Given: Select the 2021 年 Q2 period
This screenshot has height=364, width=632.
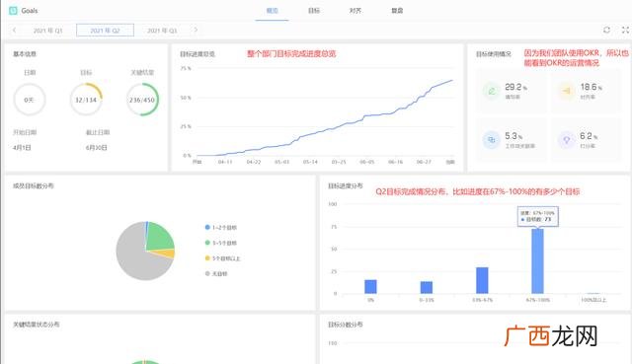Looking at the screenshot, I should [x=105, y=31].
